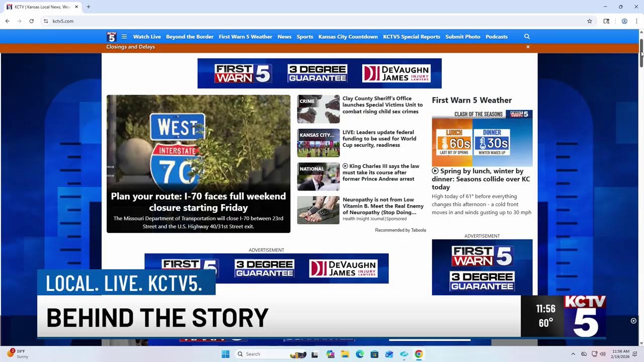644x362 pixels.
Task: Dismiss the Closings and Delays banner
Action: click(x=528, y=47)
